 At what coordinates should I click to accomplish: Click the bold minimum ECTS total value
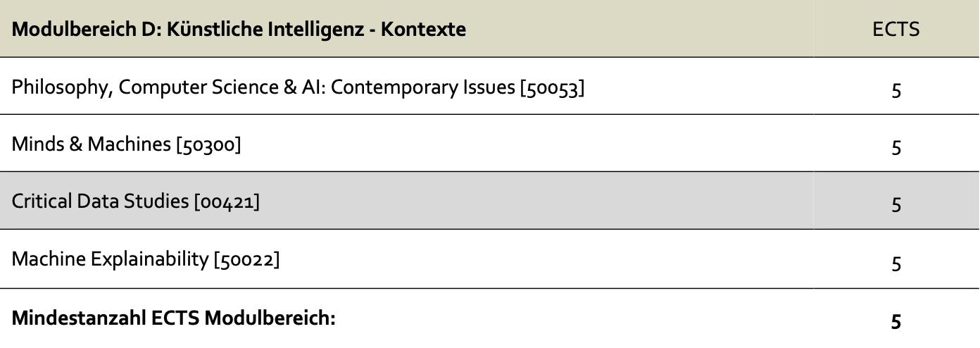[896, 321]
